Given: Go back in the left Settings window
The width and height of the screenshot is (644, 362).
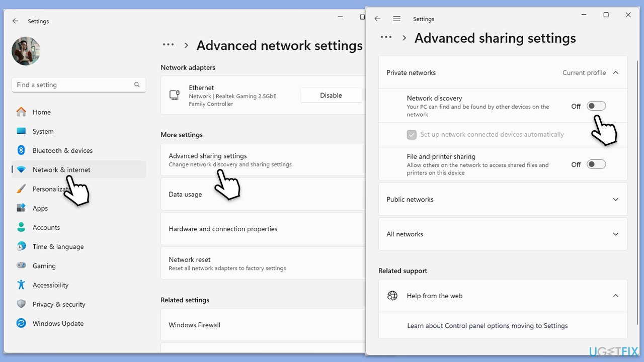Looking at the screenshot, I should point(15,21).
